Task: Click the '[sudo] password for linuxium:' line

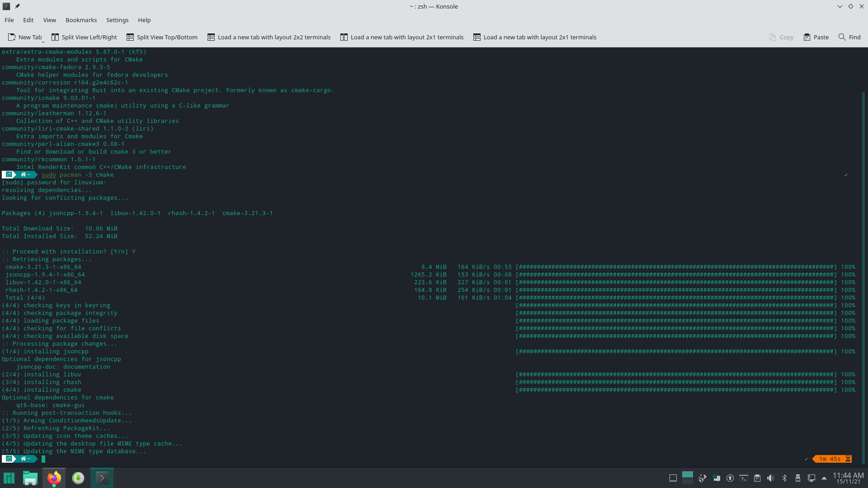Action: (x=54, y=182)
